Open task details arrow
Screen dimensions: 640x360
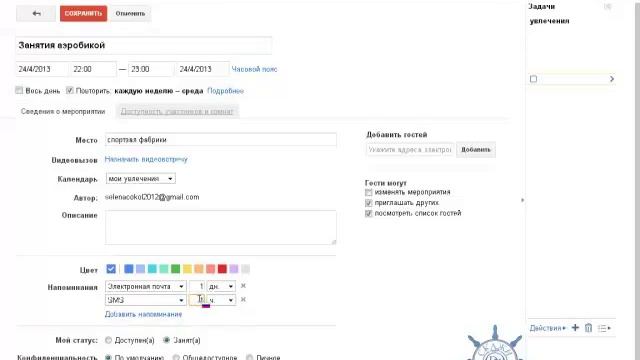point(611,79)
